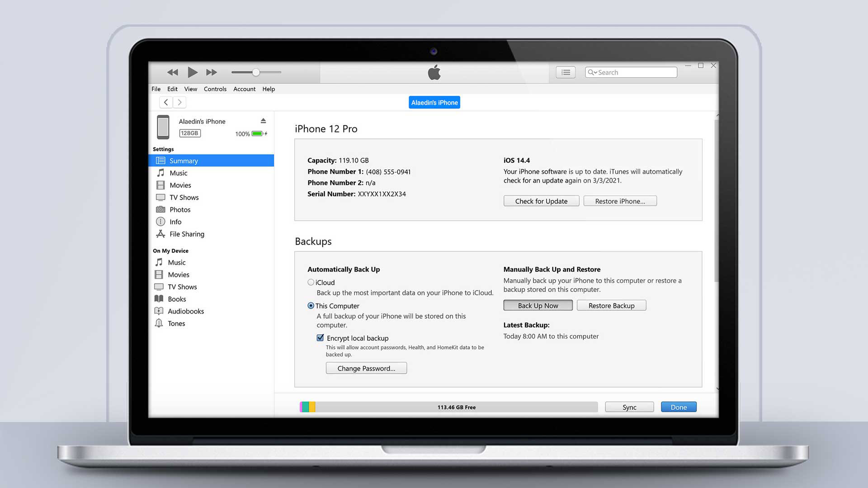Screen dimensions: 868x488
Task: Click the Search input field
Action: tap(631, 72)
